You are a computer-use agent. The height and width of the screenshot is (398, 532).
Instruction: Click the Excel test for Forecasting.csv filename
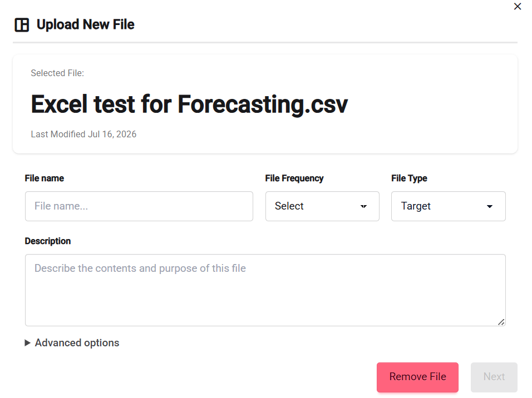coord(189,104)
